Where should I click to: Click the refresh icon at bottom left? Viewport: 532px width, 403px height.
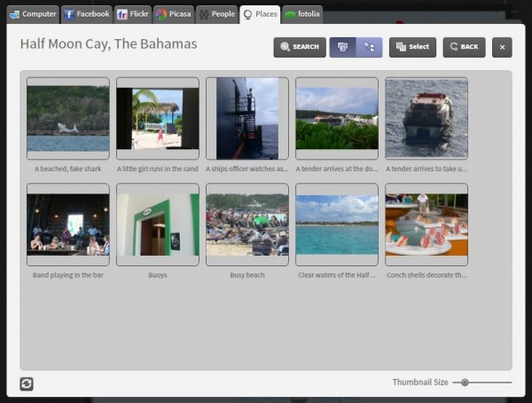[x=27, y=383]
